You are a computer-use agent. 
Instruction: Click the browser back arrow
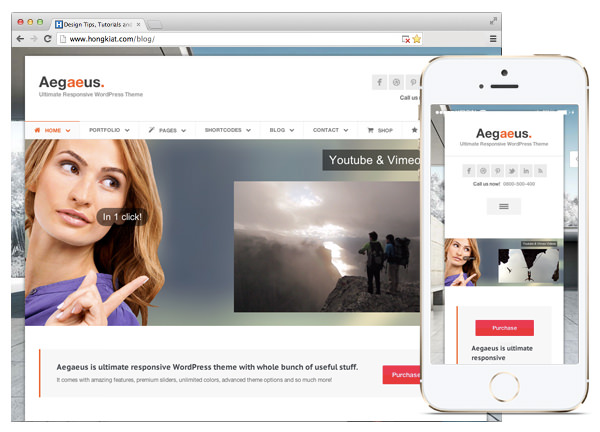(x=20, y=39)
